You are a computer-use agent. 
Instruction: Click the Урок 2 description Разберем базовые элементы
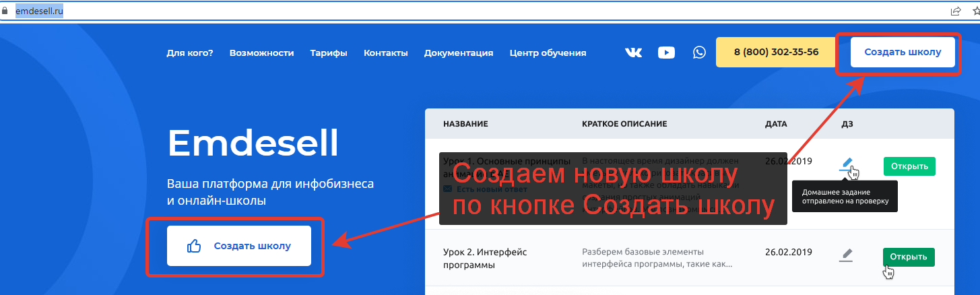657,259
